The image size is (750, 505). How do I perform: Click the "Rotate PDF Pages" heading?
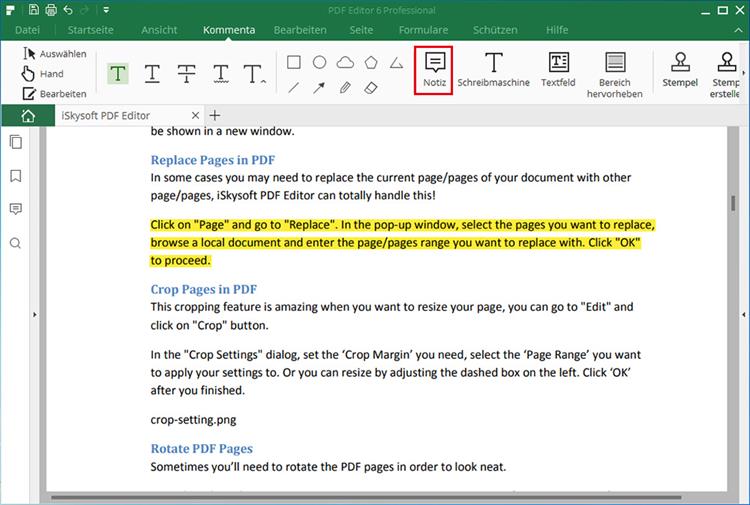click(202, 449)
